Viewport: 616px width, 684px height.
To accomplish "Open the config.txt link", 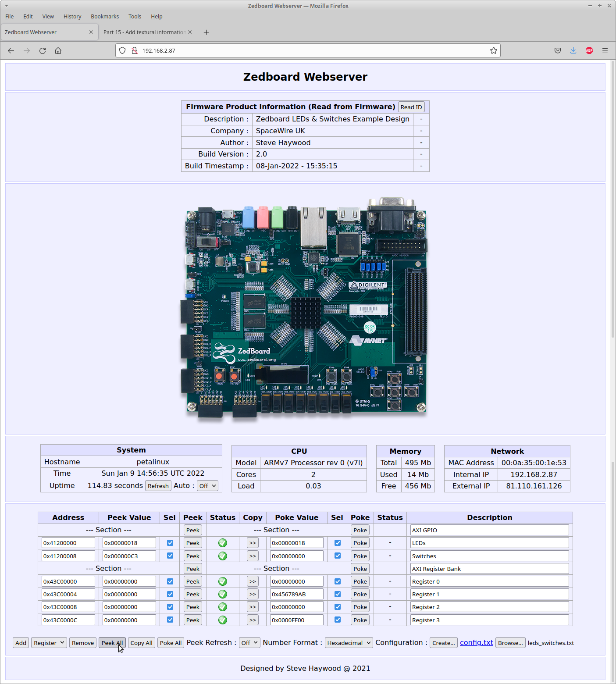I will coord(476,642).
